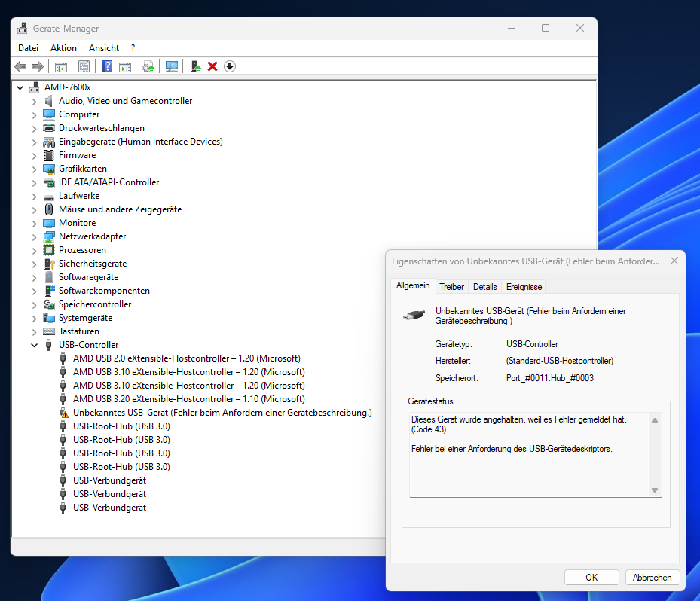This screenshot has width=700, height=601.
Task: Click the printer icon beside Druckwarteschlangen
Action: click(x=49, y=128)
